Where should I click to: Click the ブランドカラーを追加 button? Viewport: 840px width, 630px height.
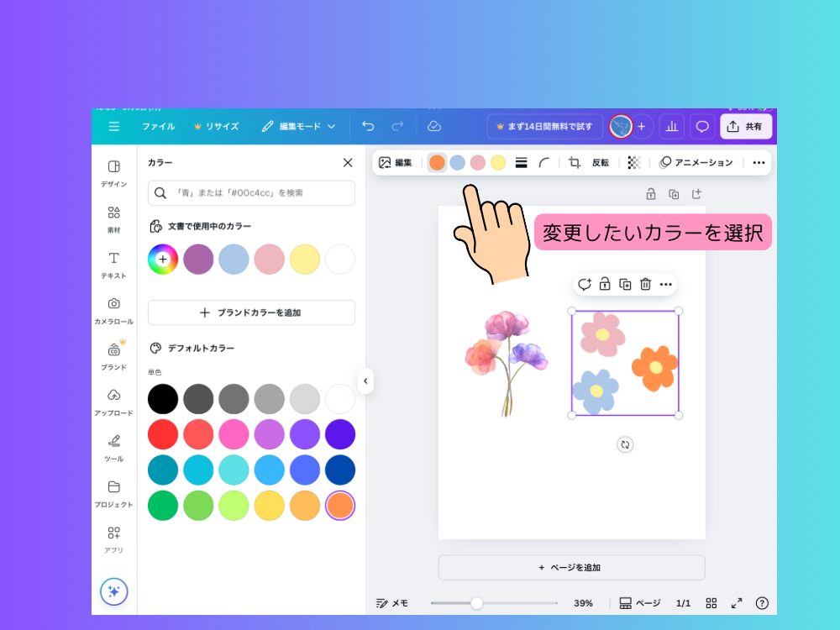(251, 312)
